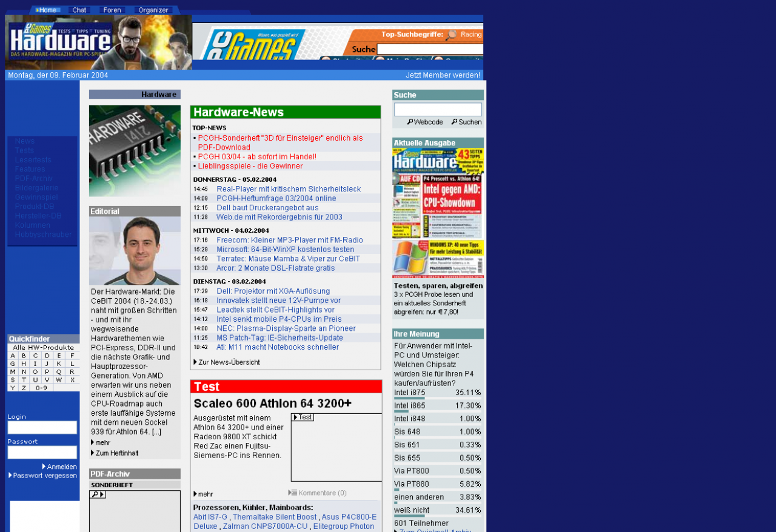This screenshot has height=532, width=776.
Task: Open Freecom: Kleiner MP3-Player mit FM-Radio
Action: pyautogui.click(x=290, y=240)
